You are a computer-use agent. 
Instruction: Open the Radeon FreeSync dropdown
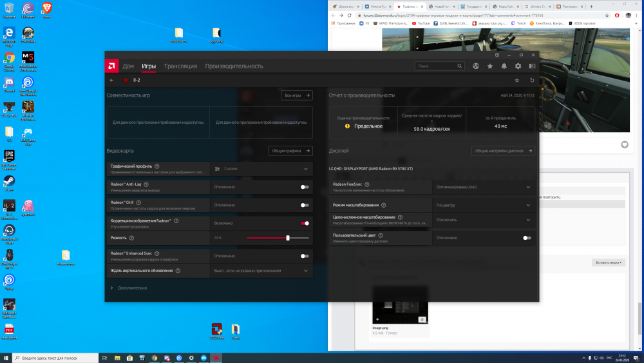coord(483,187)
